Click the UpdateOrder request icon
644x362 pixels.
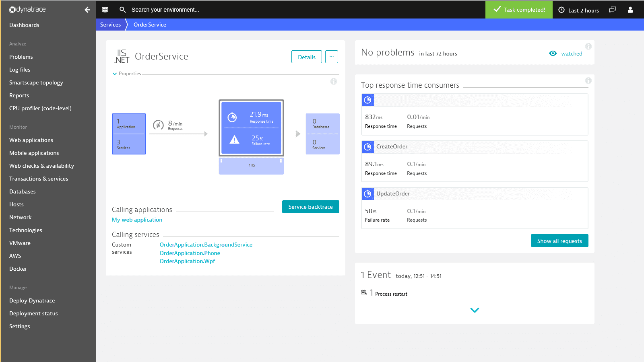[367, 194]
